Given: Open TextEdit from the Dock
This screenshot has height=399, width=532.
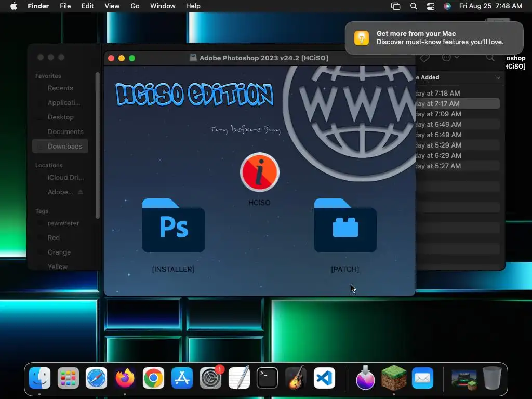Looking at the screenshot, I should [x=239, y=378].
